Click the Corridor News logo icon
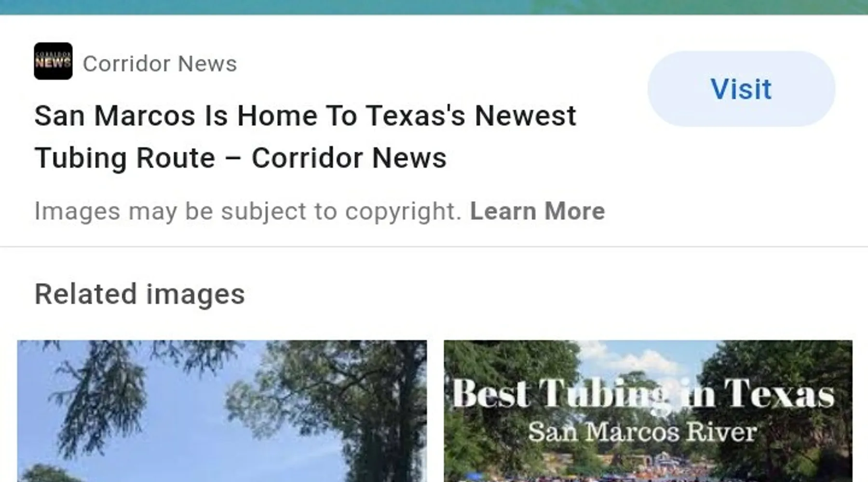This screenshot has height=482, width=868. tap(53, 61)
